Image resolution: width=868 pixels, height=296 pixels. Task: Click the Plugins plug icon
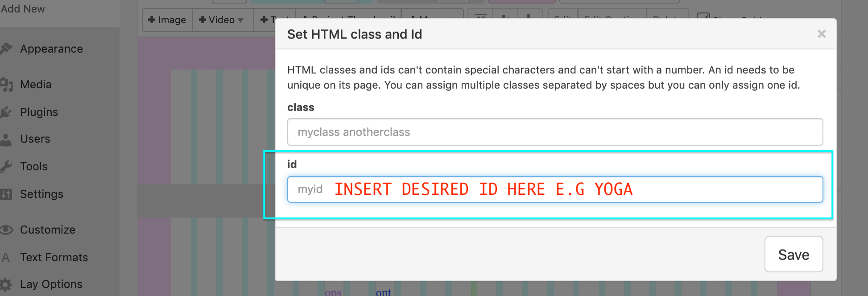point(6,112)
